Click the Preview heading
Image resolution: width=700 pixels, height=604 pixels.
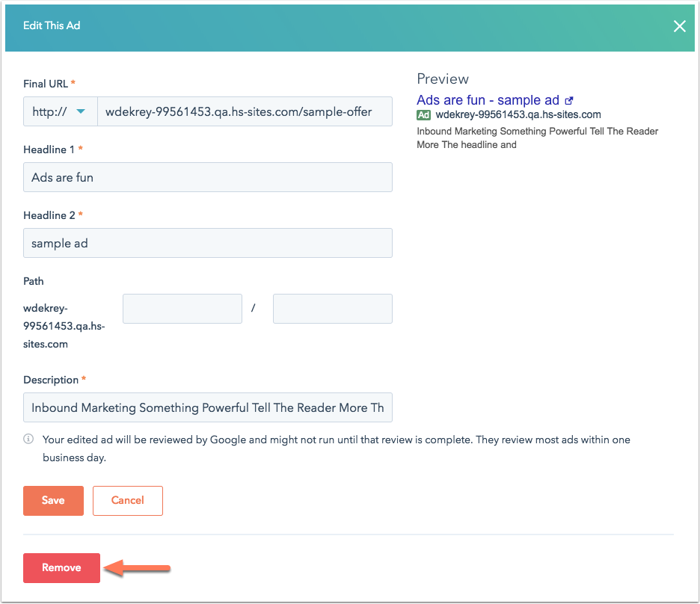[443, 79]
